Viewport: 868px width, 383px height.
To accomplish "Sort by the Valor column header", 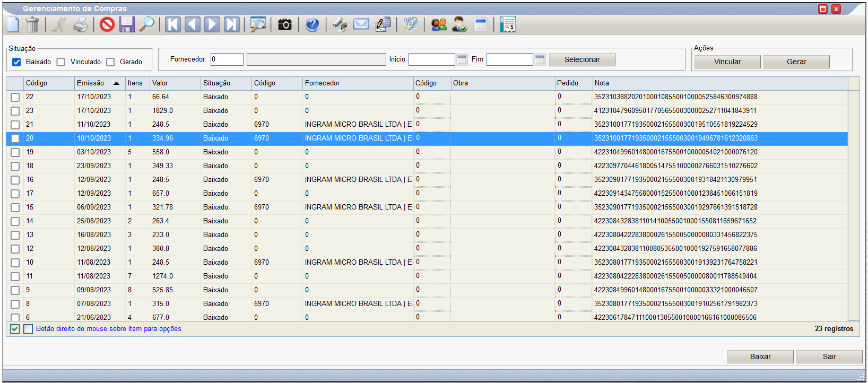I will coord(175,83).
